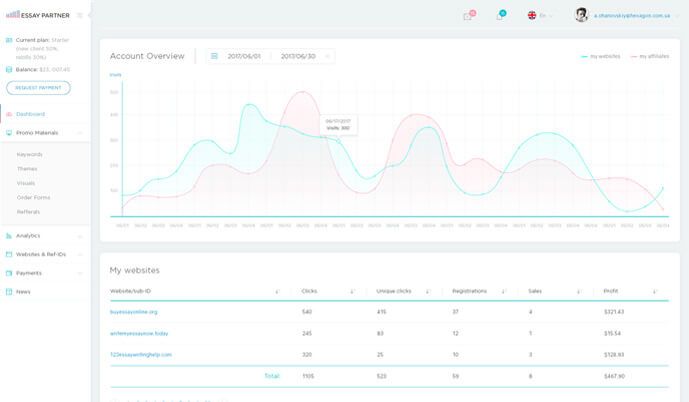The width and height of the screenshot is (689, 402).
Task: Click the Websites & Ref-IDs icon
Action: coord(9,254)
